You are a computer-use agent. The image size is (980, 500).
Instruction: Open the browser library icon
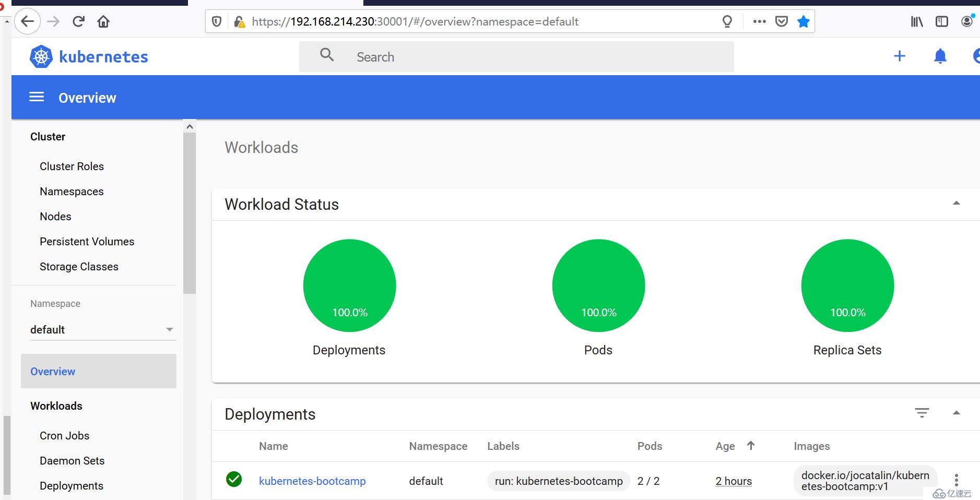click(x=917, y=21)
